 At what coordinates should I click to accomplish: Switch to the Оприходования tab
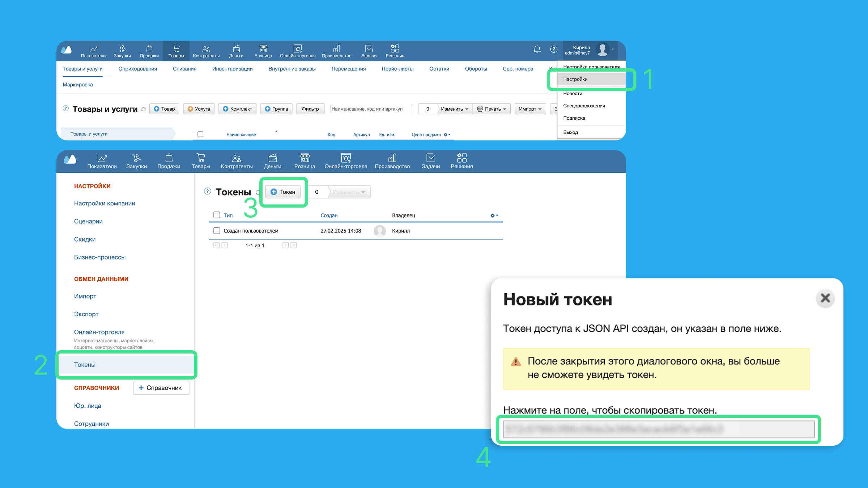coord(138,69)
